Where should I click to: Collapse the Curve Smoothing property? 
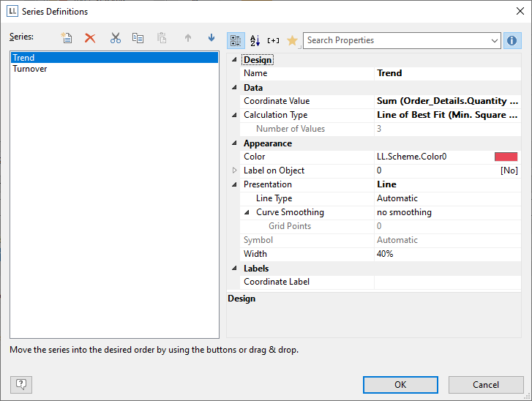(x=247, y=212)
